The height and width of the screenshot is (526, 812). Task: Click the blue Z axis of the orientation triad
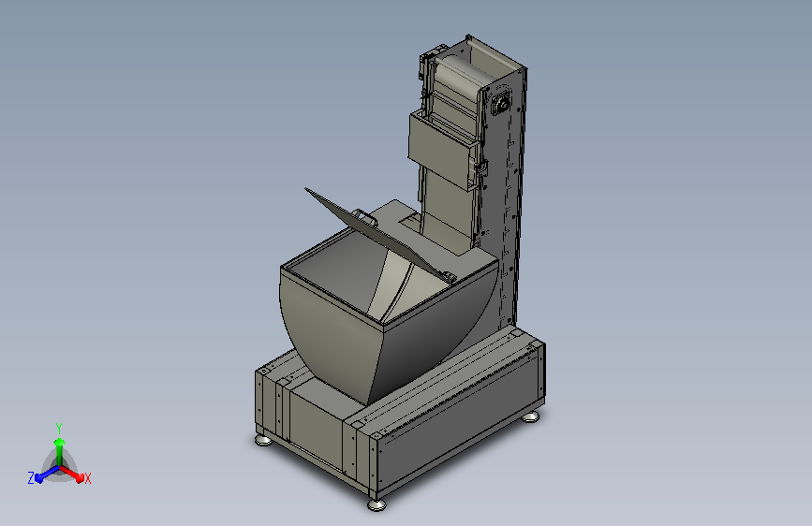47,474
